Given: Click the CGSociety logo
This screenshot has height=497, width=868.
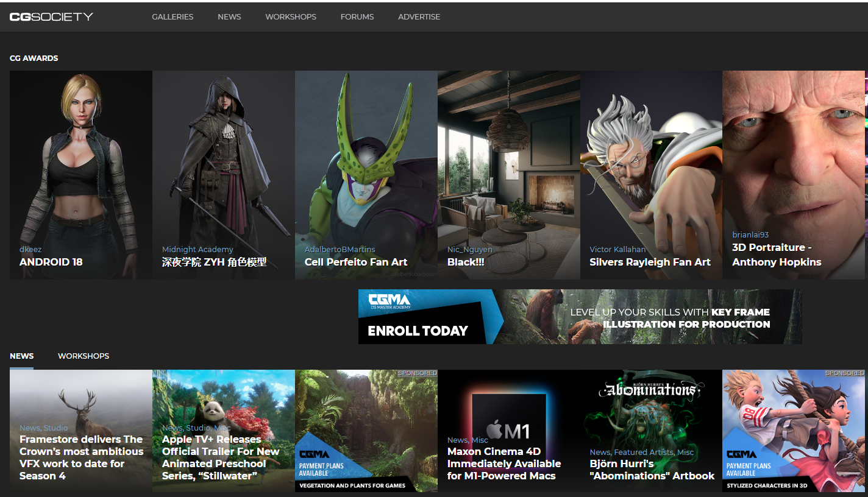Looking at the screenshot, I should [x=51, y=16].
